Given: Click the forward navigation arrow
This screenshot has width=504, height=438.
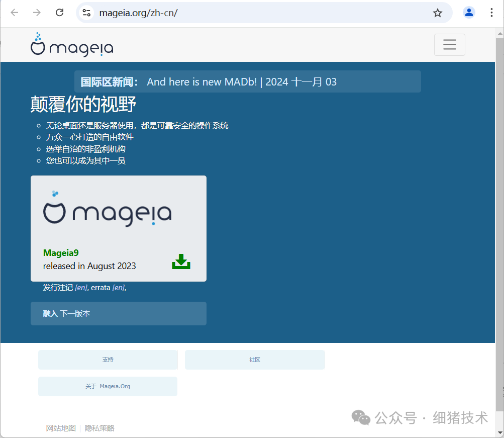Looking at the screenshot, I should [x=36, y=13].
